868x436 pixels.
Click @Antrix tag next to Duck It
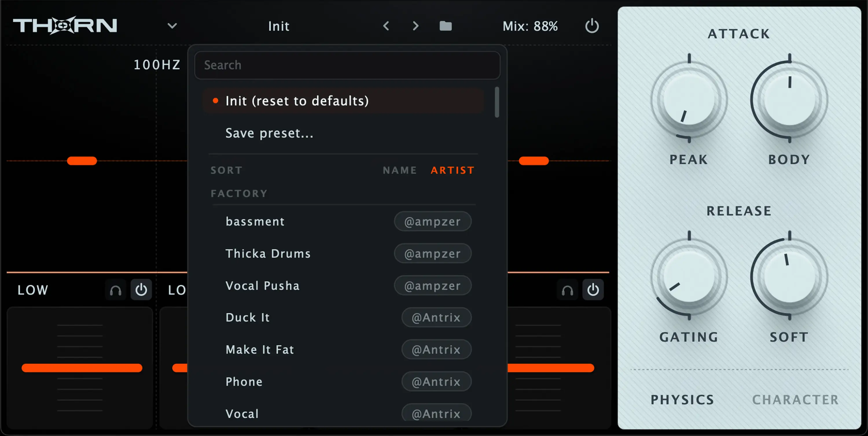(x=436, y=317)
